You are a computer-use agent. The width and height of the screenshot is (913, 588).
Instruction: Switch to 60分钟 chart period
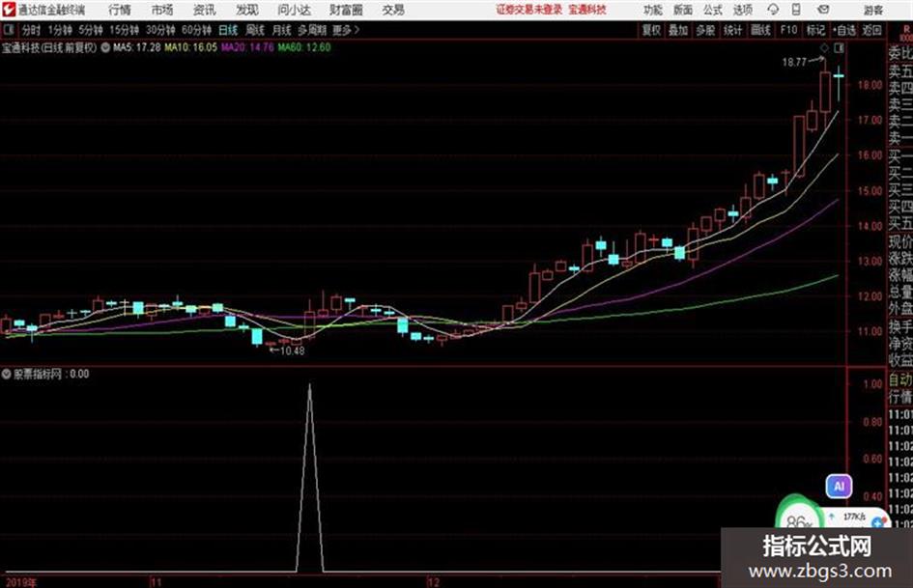click(x=196, y=30)
